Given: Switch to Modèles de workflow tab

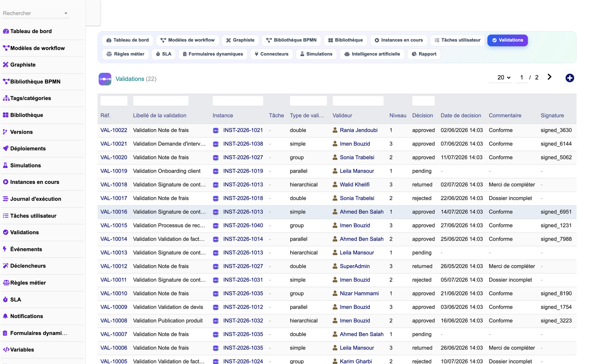Looking at the screenshot, I should pos(187,40).
